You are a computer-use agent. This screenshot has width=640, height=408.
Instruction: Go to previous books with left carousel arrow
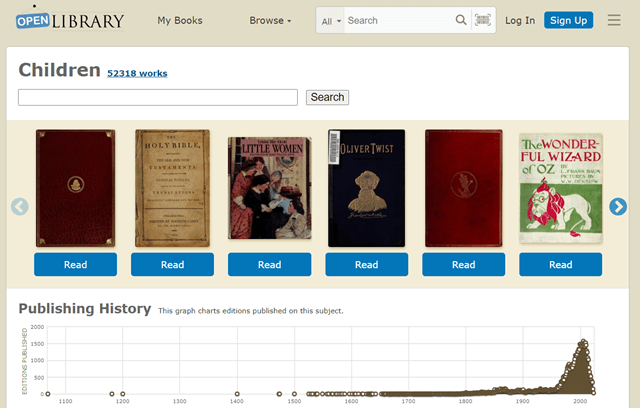coord(20,206)
